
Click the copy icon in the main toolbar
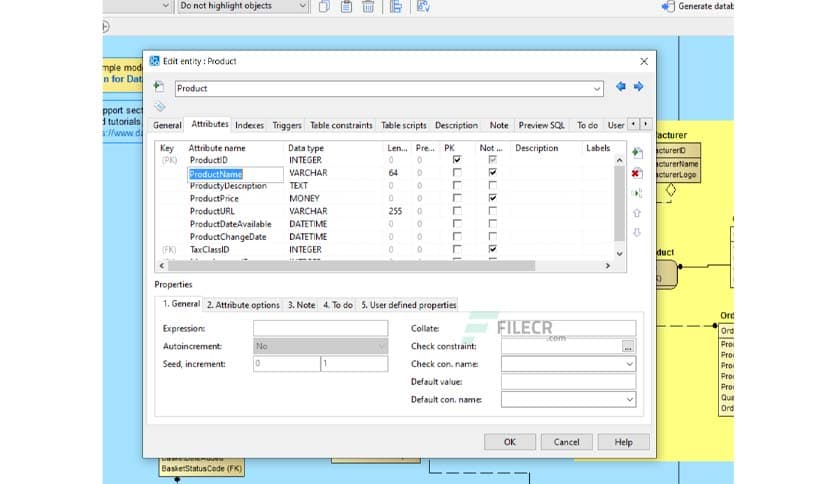[x=324, y=6]
